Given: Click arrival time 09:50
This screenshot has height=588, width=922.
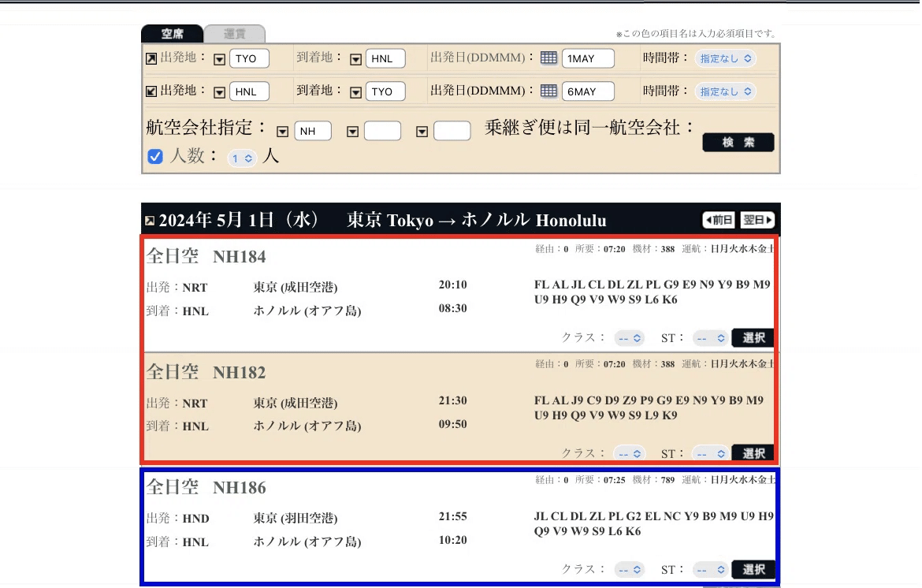Looking at the screenshot, I should point(453,424).
